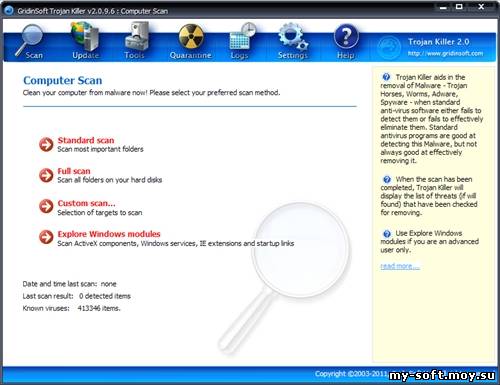Click red arrow icon beside Full scan
The width and height of the screenshot is (500, 385).
[46, 175]
